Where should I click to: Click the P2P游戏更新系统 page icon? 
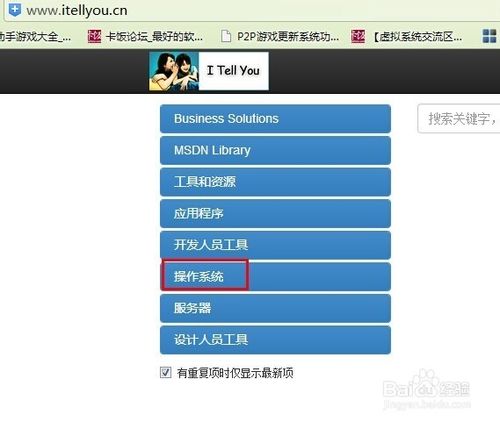click(x=226, y=36)
